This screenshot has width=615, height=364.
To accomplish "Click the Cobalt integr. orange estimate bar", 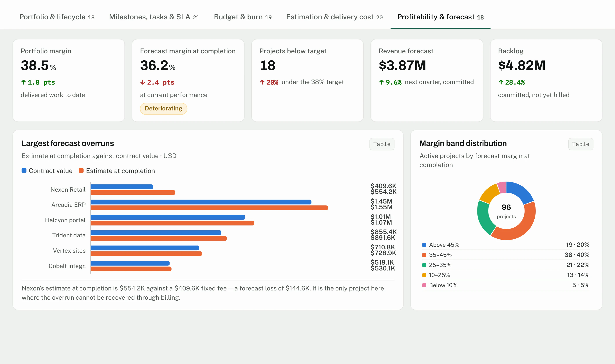I will pyautogui.click(x=131, y=269).
